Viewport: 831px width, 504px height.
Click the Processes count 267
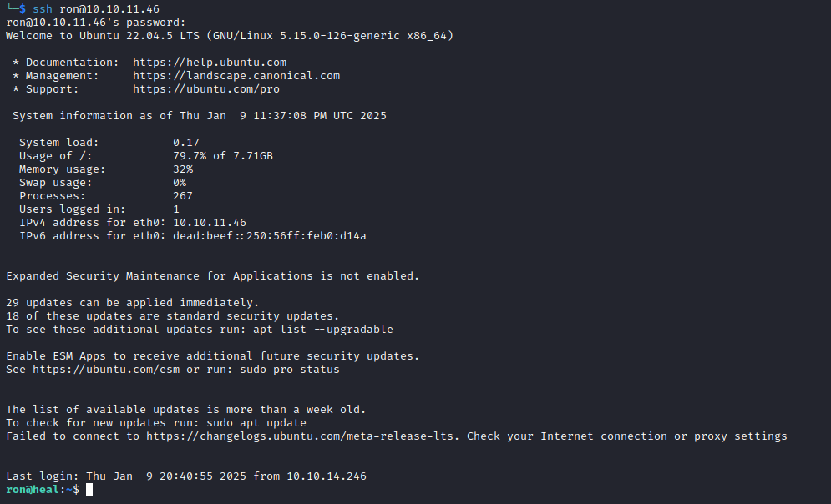pos(183,196)
